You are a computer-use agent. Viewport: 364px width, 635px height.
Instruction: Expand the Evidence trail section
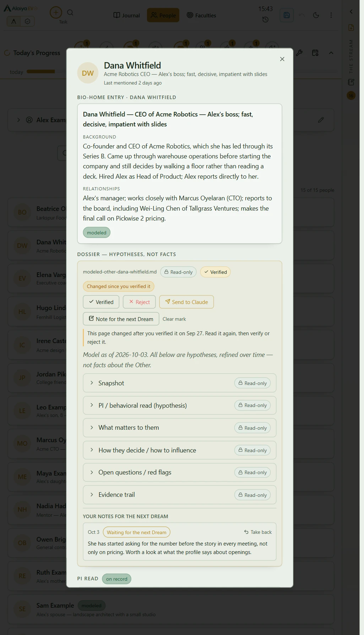coord(180,495)
